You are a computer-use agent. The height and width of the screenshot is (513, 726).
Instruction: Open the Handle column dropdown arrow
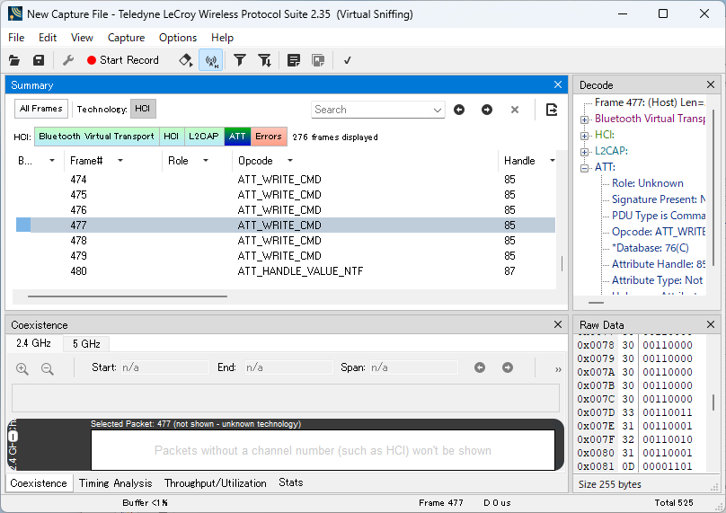click(552, 161)
